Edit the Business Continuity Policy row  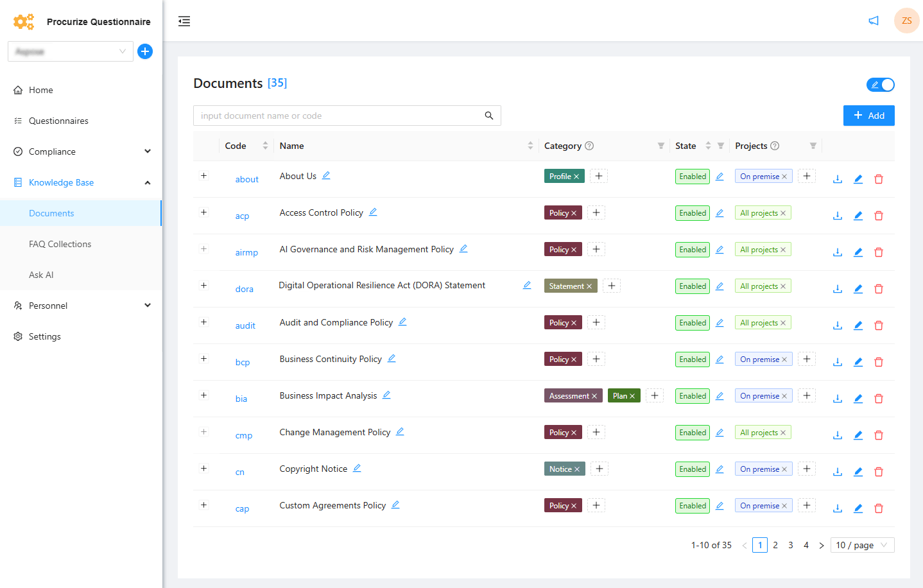(858, 362)
